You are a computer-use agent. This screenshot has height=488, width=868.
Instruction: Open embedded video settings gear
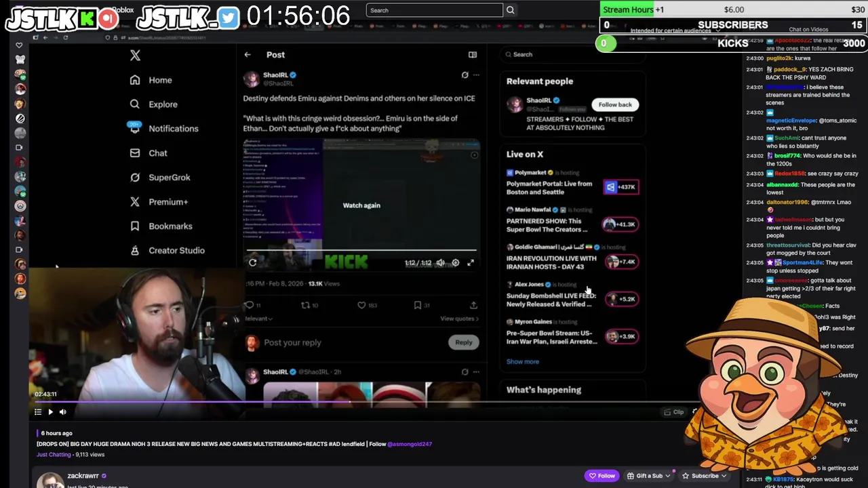tap(456, 263)
